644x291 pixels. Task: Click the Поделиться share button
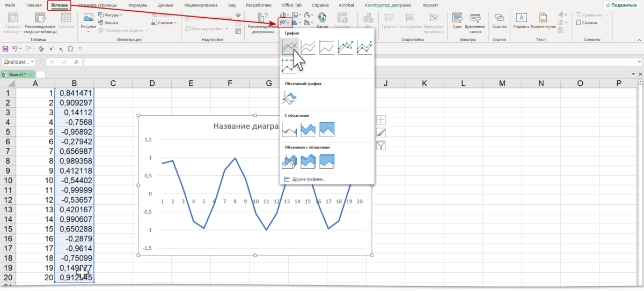click(621, 5)
